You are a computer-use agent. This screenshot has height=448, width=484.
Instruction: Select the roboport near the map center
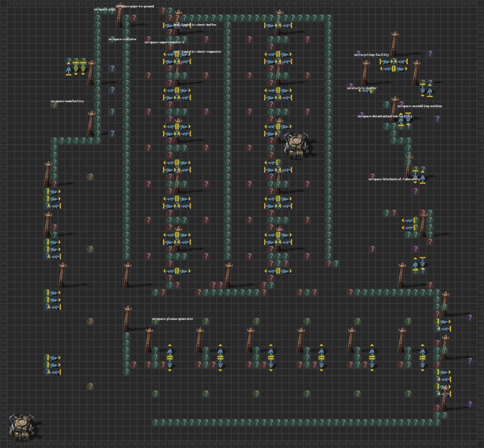click(x=297, y=146)
